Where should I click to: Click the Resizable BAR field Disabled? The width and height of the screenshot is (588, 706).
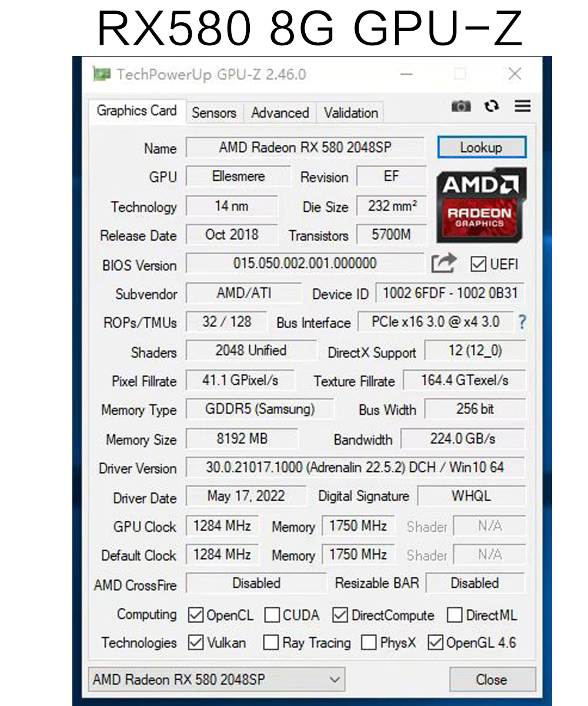[x=475, y=584]
